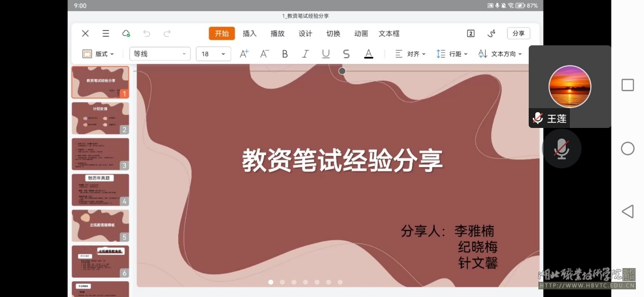This screenshot has width=644, height=297.
Task: Switch to the 动画 tab
Action: (x=361, y=34)
